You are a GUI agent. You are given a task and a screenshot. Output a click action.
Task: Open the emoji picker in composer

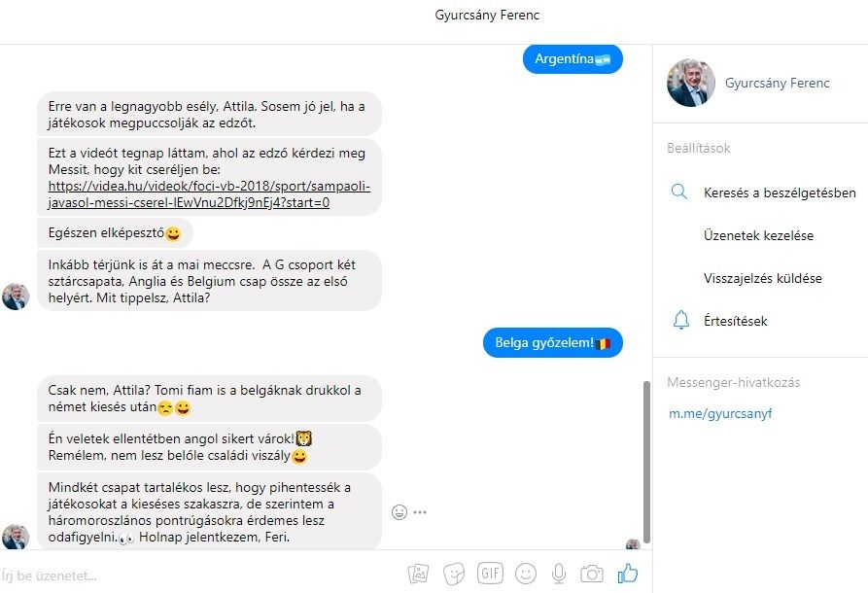[525, 574]
